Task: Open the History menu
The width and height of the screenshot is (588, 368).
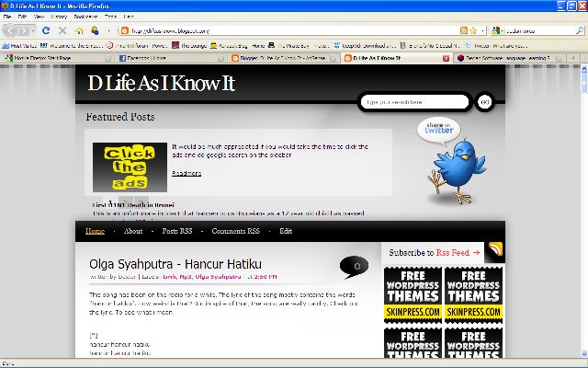Action: (59, 17)
